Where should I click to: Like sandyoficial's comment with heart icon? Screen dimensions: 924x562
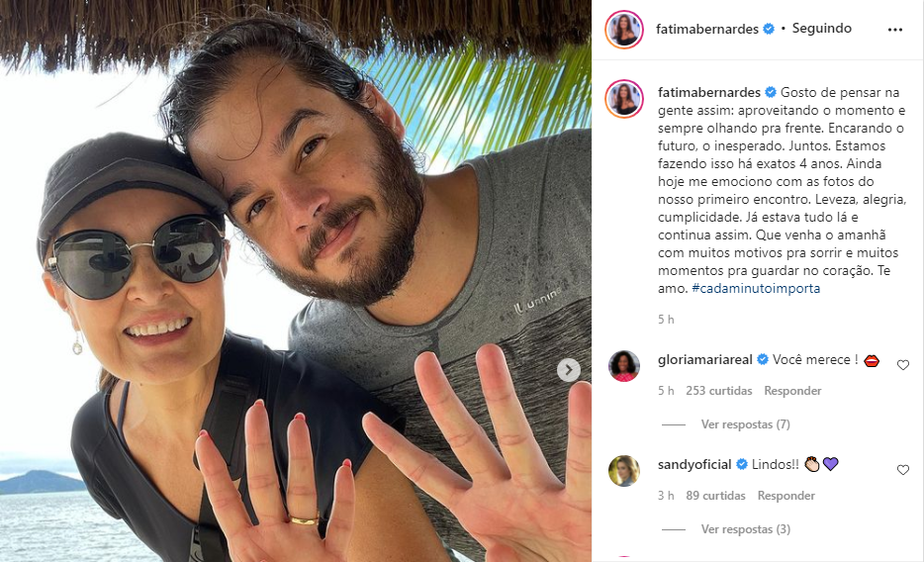[903, 470]
